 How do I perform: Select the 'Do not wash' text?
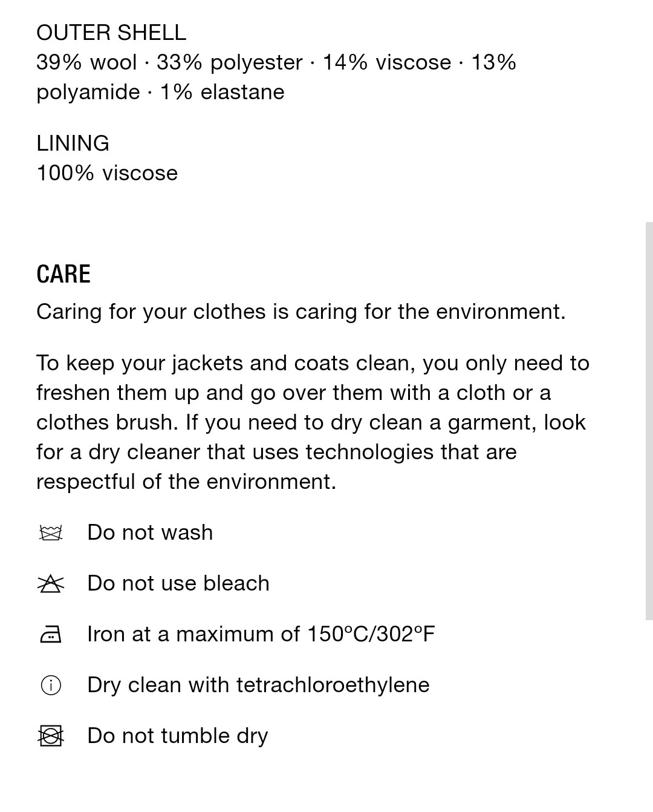click(x=150, y=532)
